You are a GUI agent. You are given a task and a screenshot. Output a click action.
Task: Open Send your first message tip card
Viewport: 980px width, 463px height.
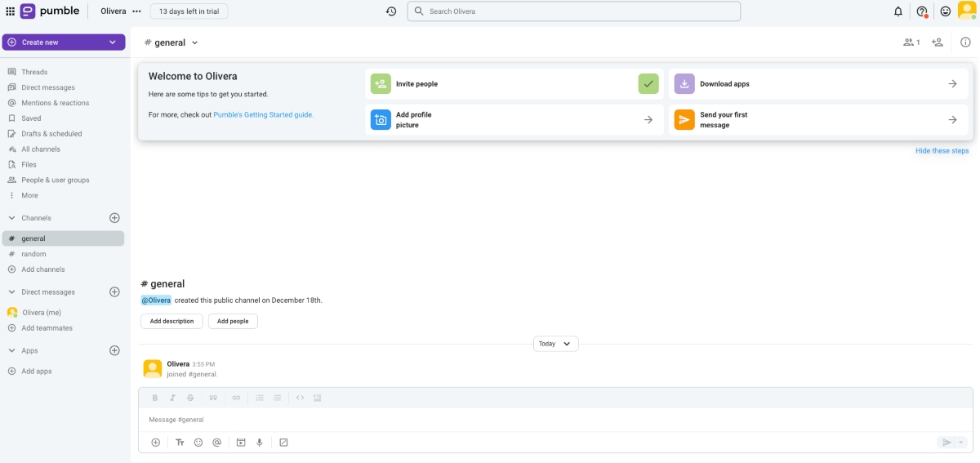(x=818, y=120)
